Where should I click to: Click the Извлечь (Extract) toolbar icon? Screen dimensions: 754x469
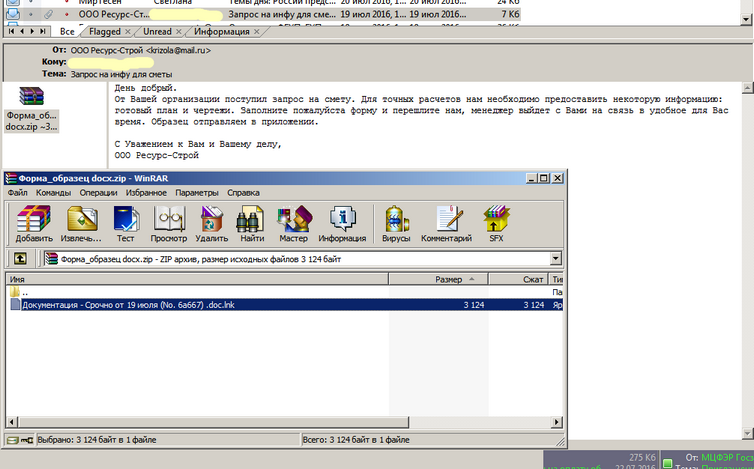point(81,224)
